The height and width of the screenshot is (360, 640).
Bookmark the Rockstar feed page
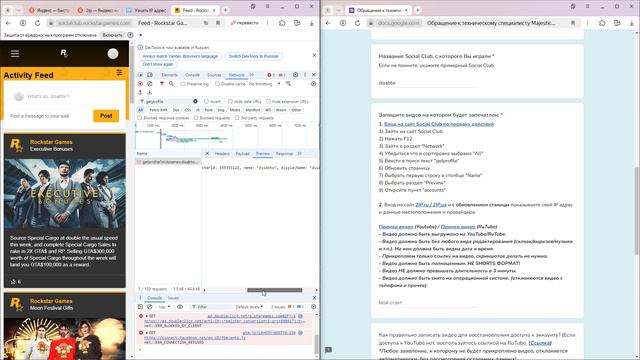pos(218,23)
